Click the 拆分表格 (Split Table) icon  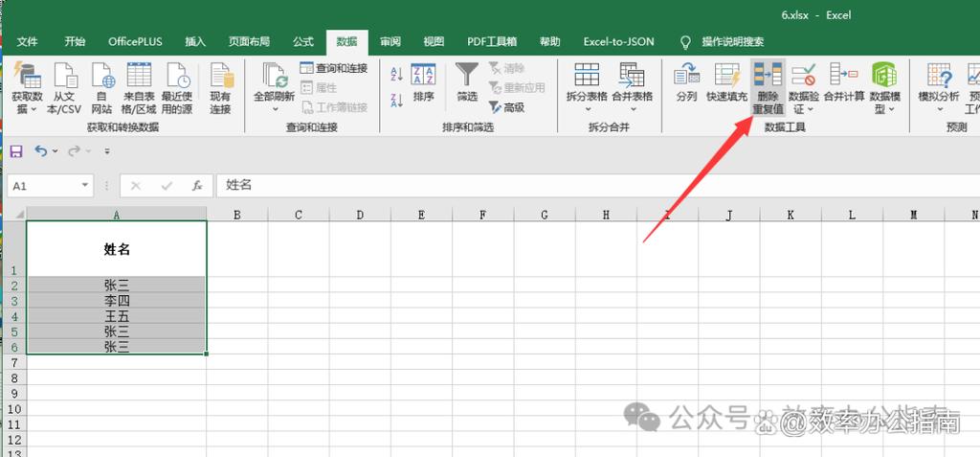pos(587,75)
